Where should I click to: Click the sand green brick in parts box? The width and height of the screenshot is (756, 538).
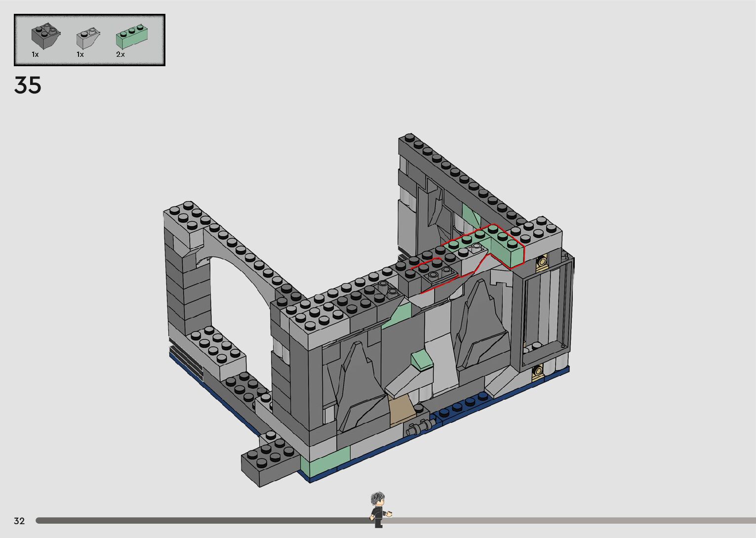tap(132, 37)
